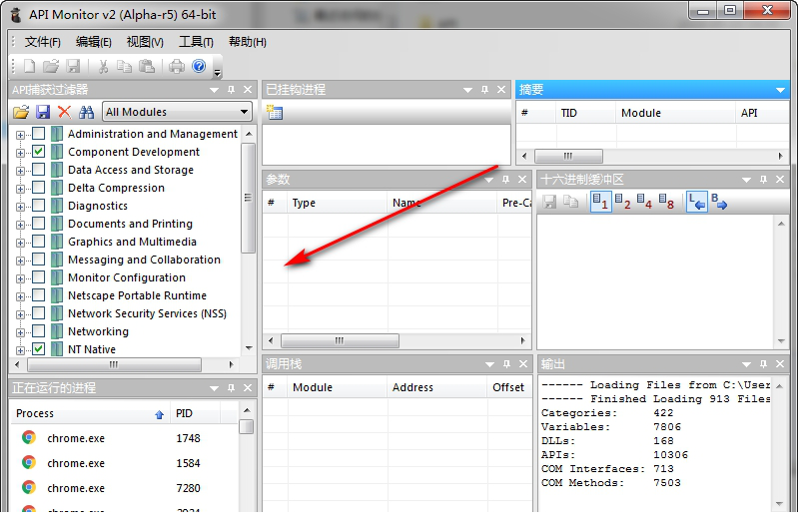Expand Network Security Services (NSS) node
The height and width of the screenshot is (532, 798).
(x=20, y=314)
